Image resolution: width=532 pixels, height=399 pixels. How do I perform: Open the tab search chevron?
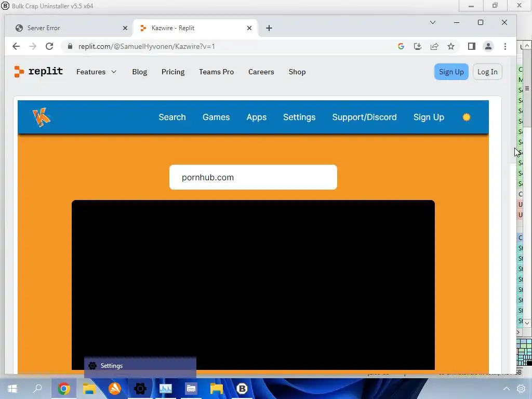[433, 22]
